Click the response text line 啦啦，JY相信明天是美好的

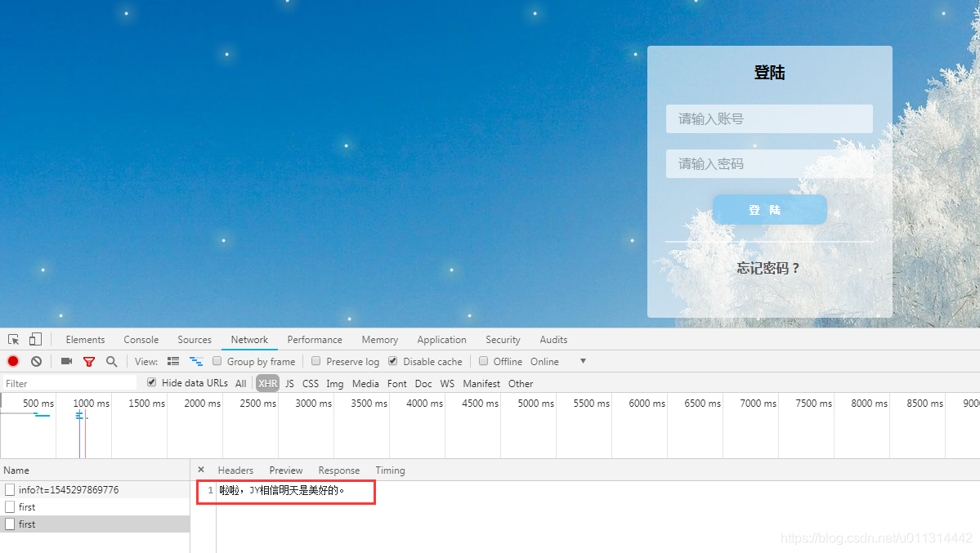click(281, 491)
